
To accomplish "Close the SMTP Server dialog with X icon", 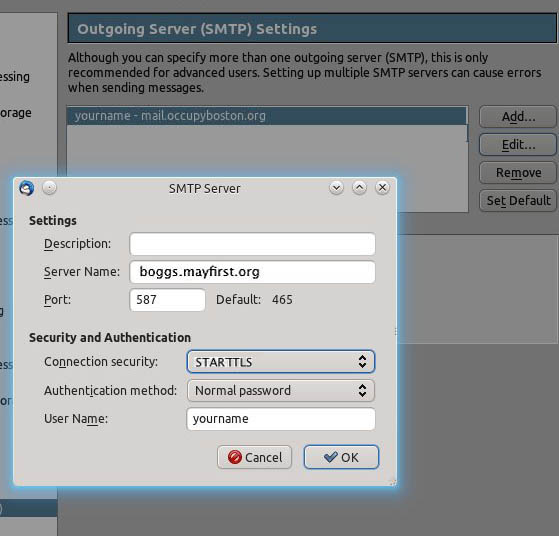I will (x=382, y=188).
